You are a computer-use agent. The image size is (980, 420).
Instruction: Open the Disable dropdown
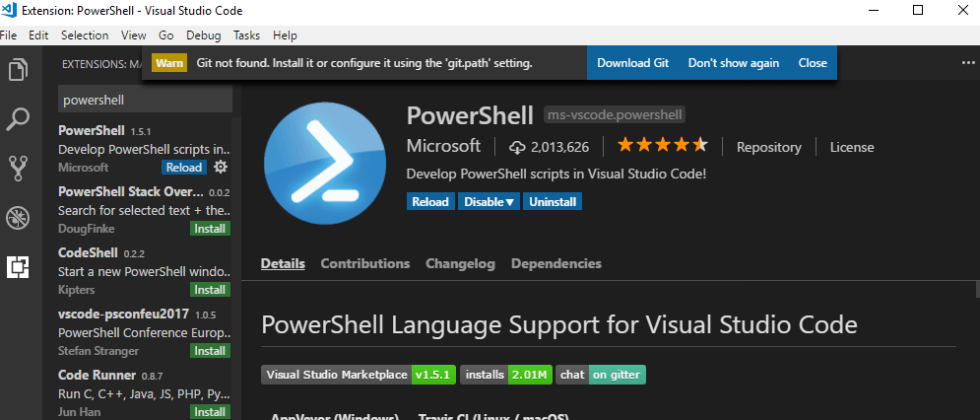[x=489, y=201]
